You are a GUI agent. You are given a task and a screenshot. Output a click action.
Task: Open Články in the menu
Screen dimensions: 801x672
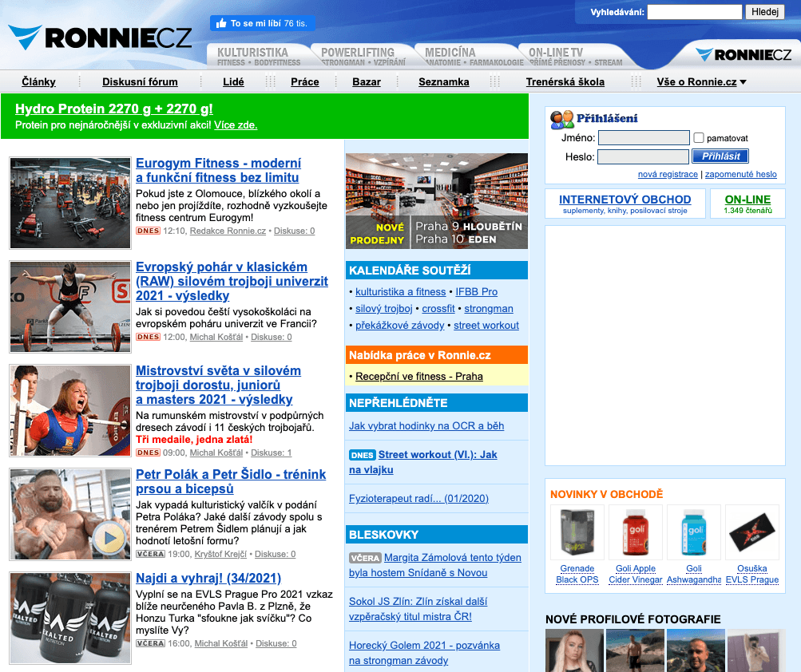39,81
